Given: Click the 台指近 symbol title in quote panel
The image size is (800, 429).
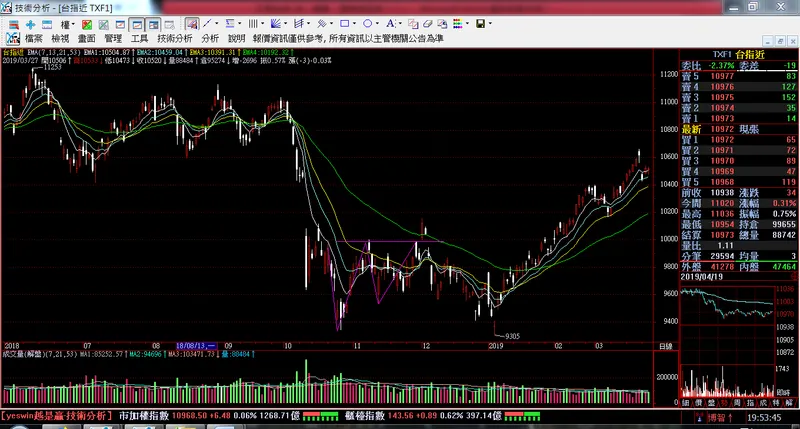Looking at the screenshot, I should [x=750, y=54].
